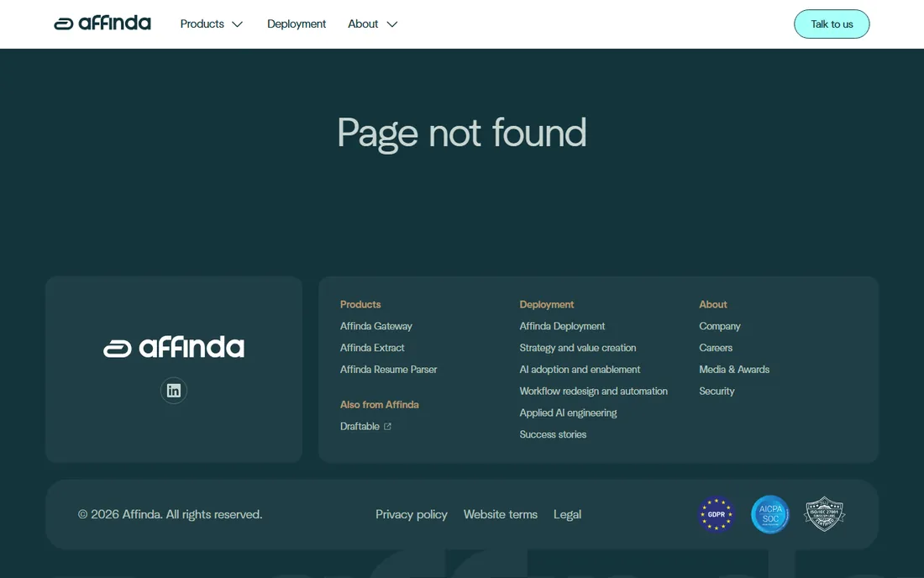The height and width of the screenshot is (578, 924).
Task: Open the LinkedIn icon in the footer
Action: pos(174,391)
